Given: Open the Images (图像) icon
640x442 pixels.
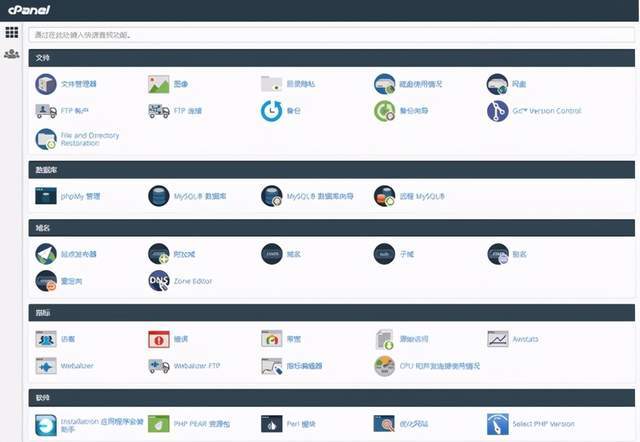Looking at the screenshot, I should 159,84.
